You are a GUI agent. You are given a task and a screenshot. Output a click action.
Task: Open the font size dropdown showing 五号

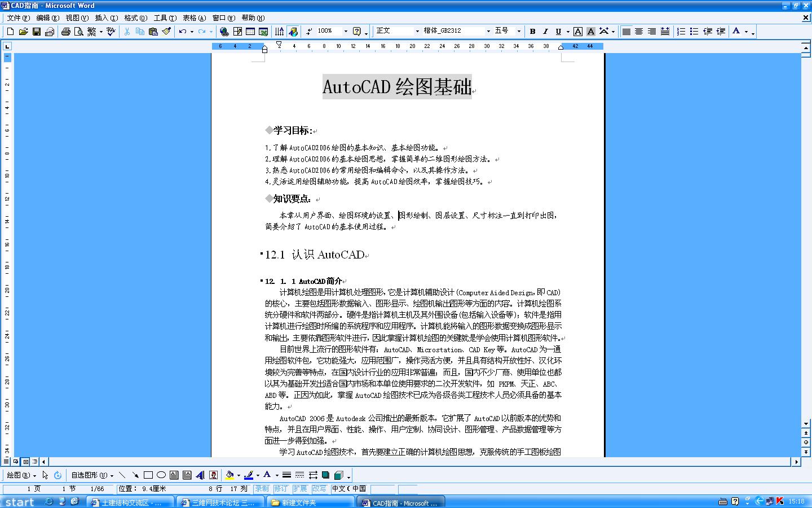click(519, 32)
